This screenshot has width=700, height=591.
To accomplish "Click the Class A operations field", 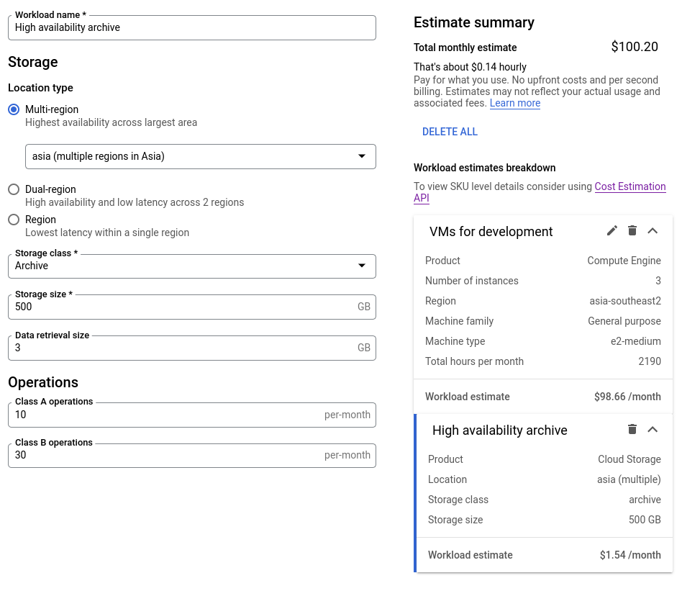I will pos(192,415).
